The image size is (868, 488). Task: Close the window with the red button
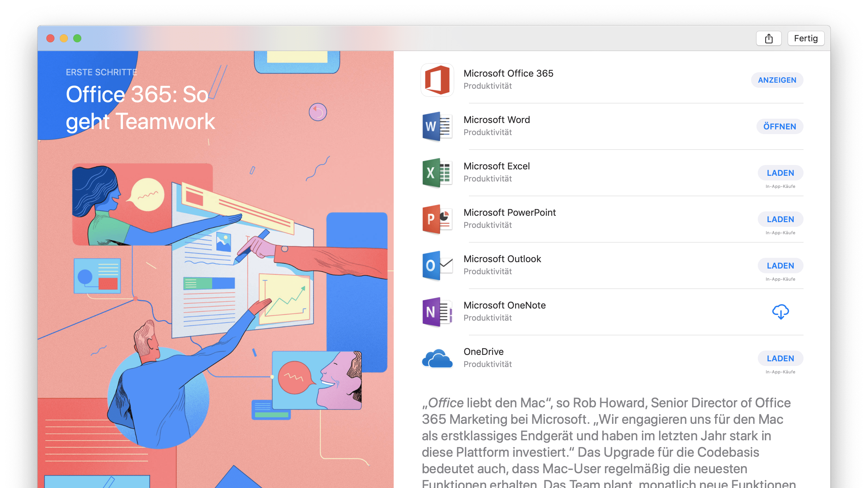50,38
